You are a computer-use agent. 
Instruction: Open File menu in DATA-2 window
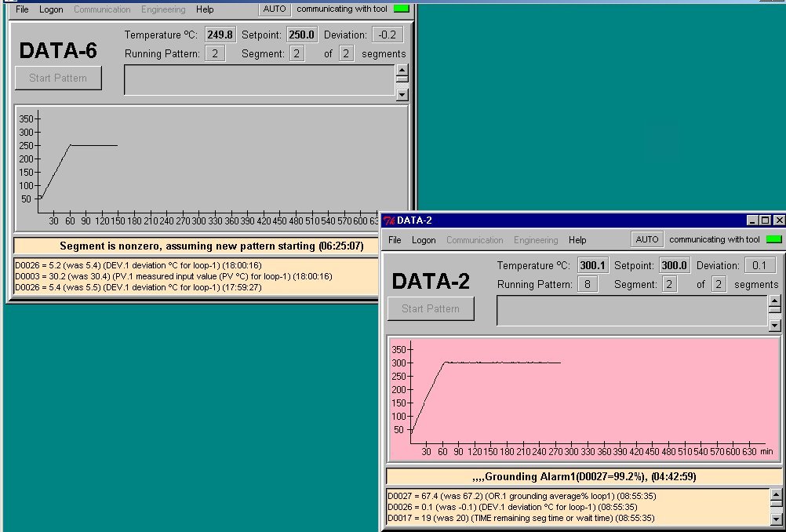(x=395, y=239)
